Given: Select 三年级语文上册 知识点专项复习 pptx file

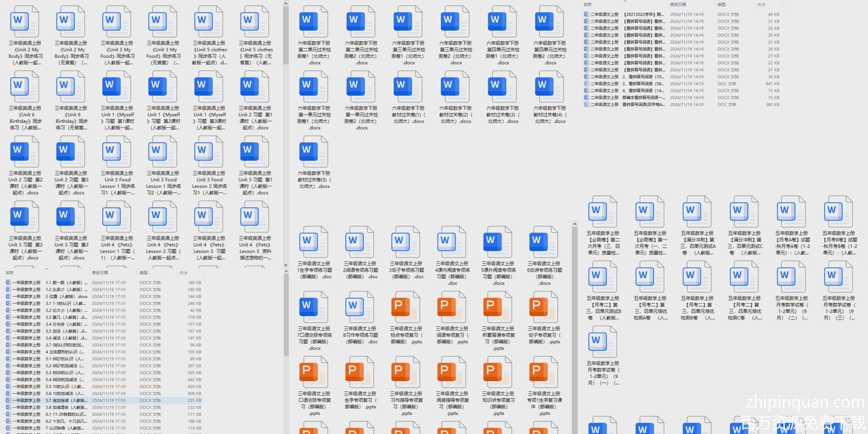Looking at the screenshot, I should [498, 372].
